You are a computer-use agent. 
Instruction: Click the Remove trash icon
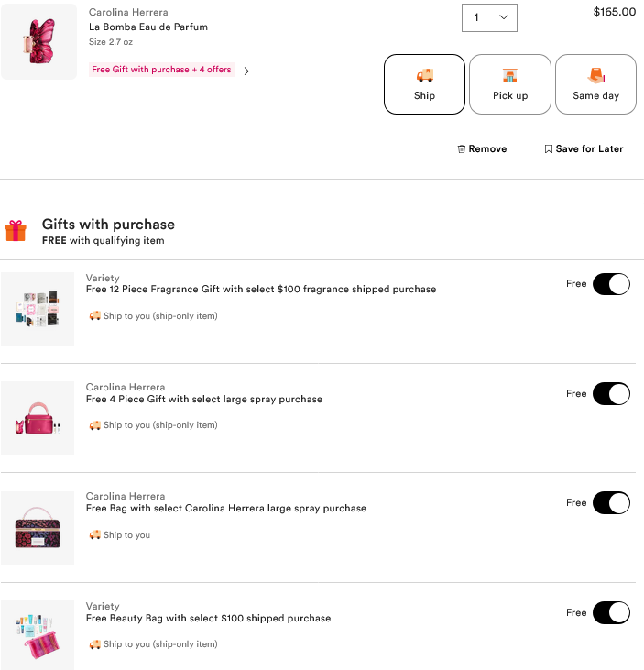point(462,149)
